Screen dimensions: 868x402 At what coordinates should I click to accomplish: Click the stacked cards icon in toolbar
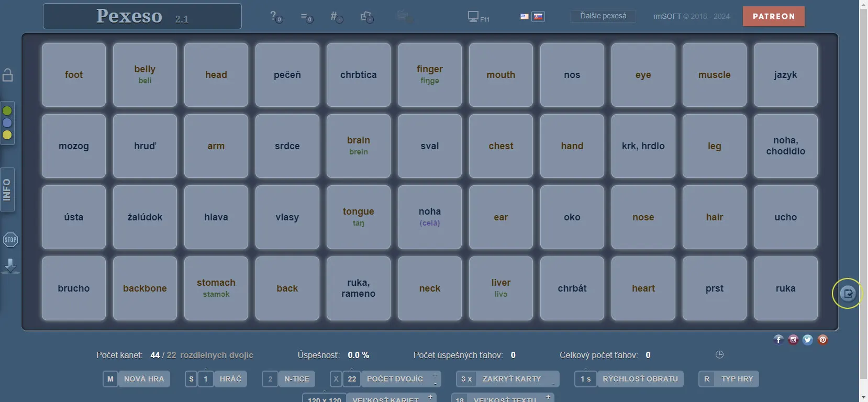point(367,17)
